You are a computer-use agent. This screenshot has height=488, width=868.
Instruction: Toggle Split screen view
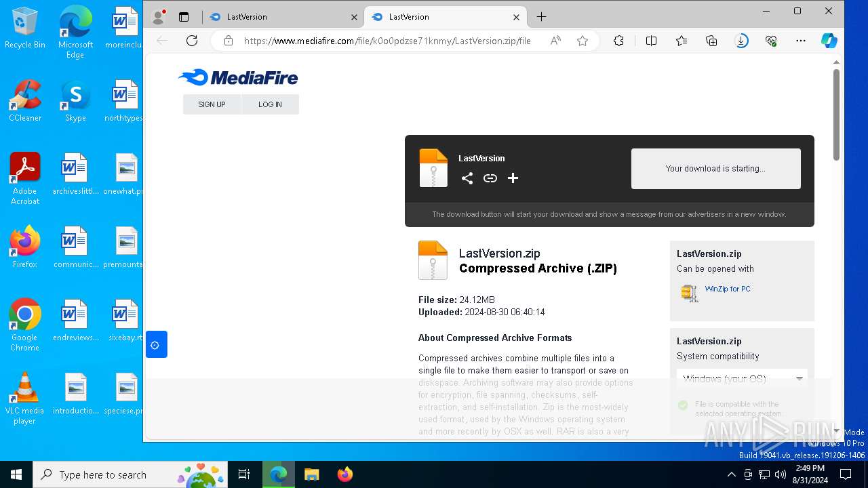click(x=651, y=41)
